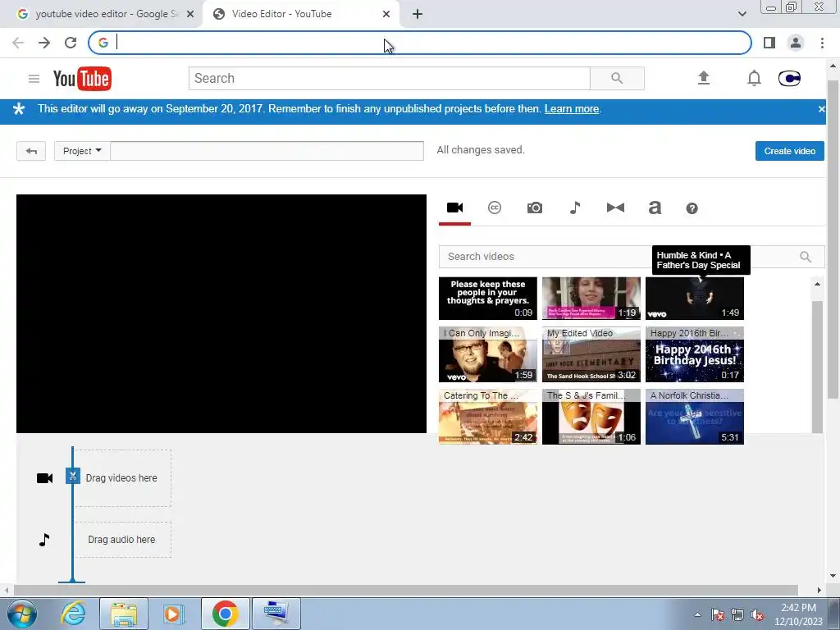The image size is (840, 630).
Task: Click the Chrome profile icon
Action: pyautogui.click(x=796, y=43)
